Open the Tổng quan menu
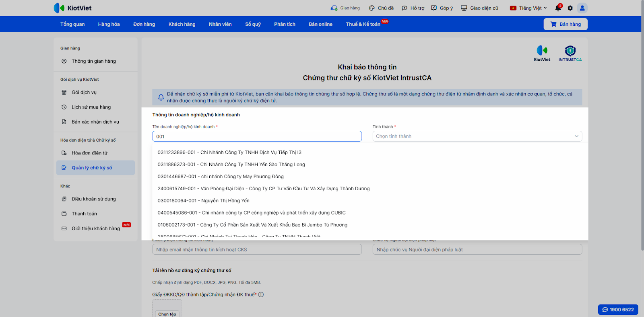This screenshot has height=317, width=644. coord(72,24)
